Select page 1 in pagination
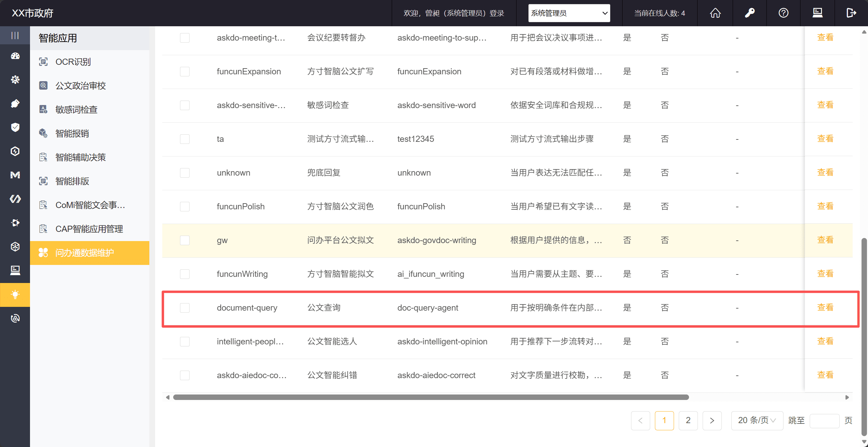 (x=664, y=420)
